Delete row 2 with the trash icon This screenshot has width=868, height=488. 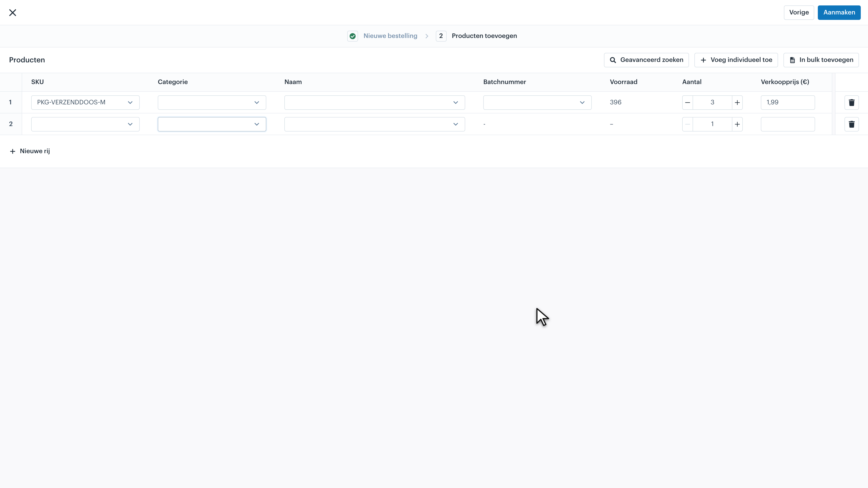point(851,124)
